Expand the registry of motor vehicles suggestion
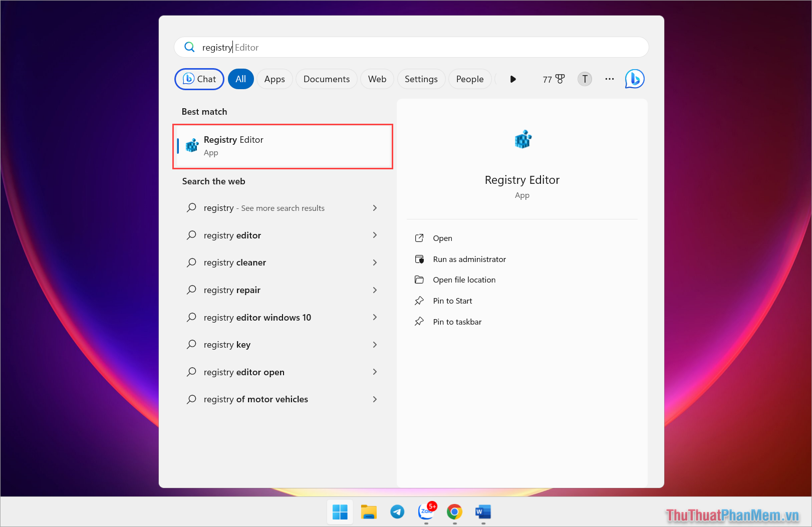Viewport: 812px width, 527px height. coord(375,399)
